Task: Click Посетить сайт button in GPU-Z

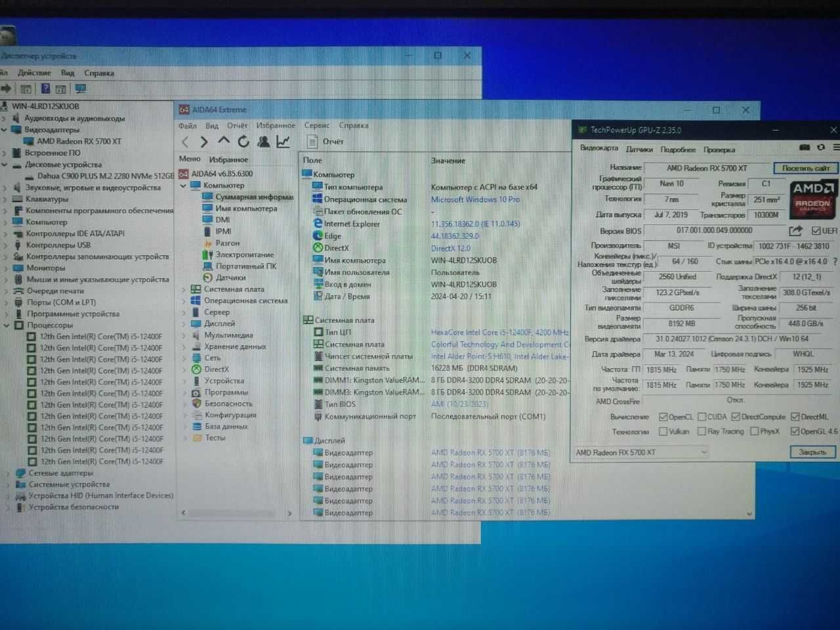Action: tap(805, 168)
